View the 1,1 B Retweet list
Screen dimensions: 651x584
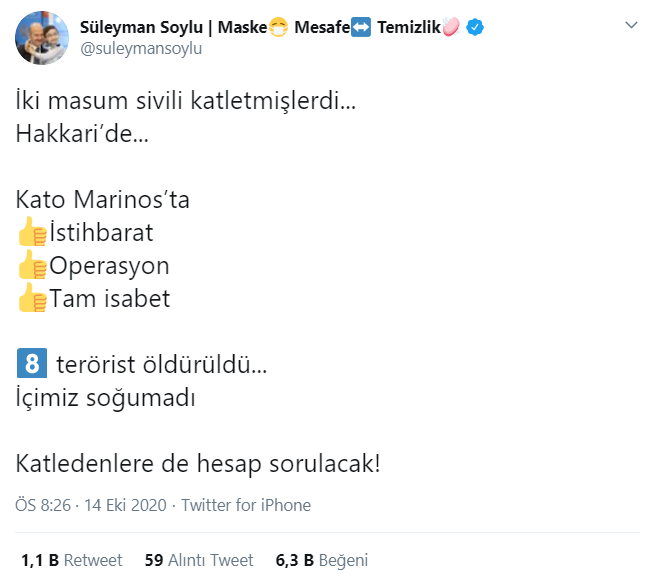(x=71, y=560)
